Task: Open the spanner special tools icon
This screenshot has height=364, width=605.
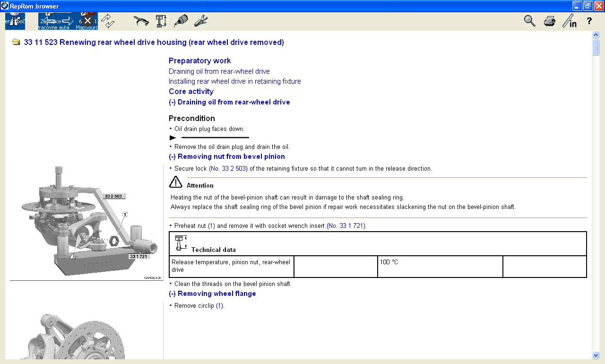Action: click(x=201, y=21)
